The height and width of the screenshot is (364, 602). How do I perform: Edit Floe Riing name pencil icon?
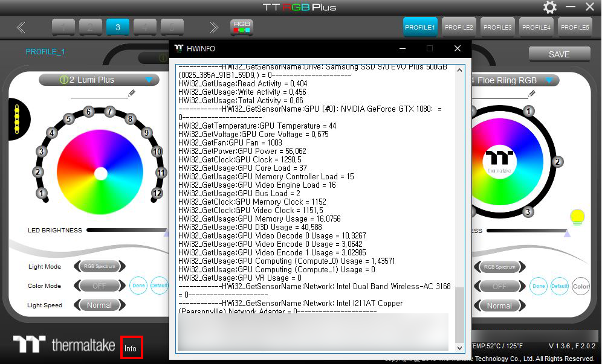click(x=532, y=93)
